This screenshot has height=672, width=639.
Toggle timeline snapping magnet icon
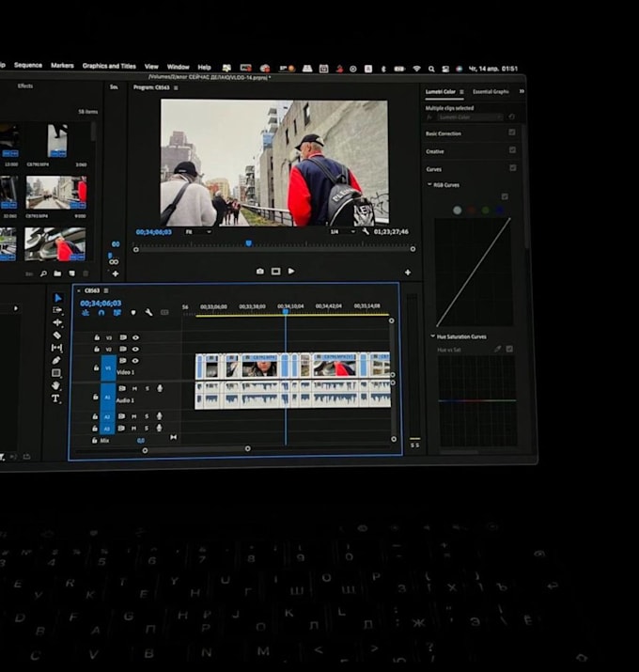tap(101, 313)
